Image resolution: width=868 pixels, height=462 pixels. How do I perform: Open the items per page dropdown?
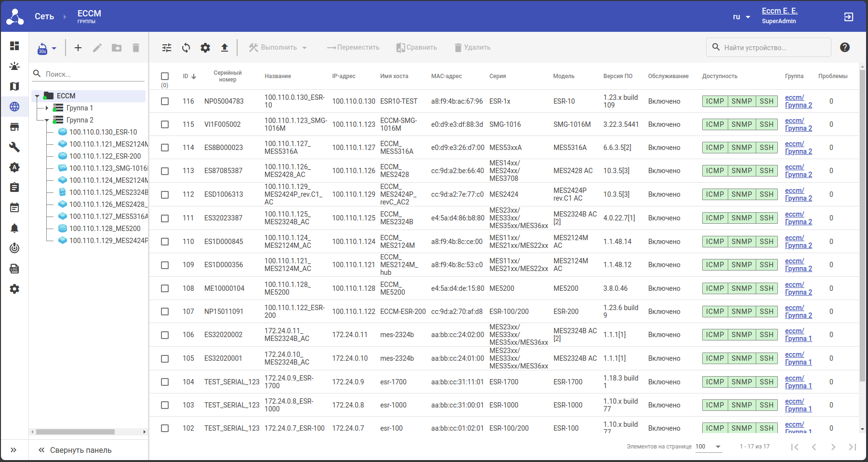pos(708,447)
